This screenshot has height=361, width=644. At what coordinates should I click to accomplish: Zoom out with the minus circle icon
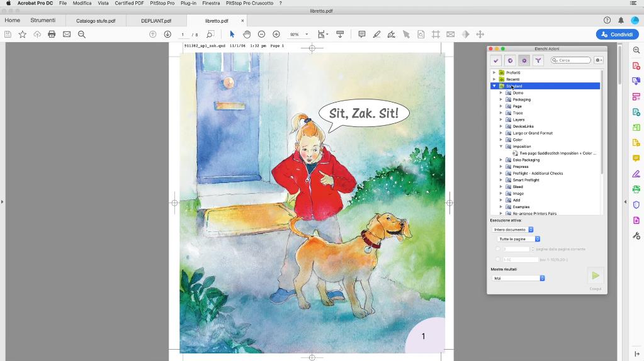261,35
